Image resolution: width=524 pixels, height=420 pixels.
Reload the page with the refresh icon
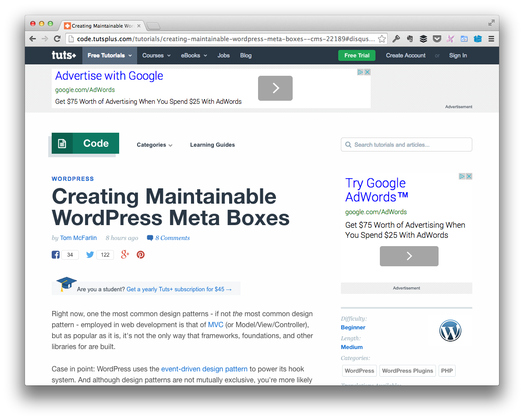point(57,39)
